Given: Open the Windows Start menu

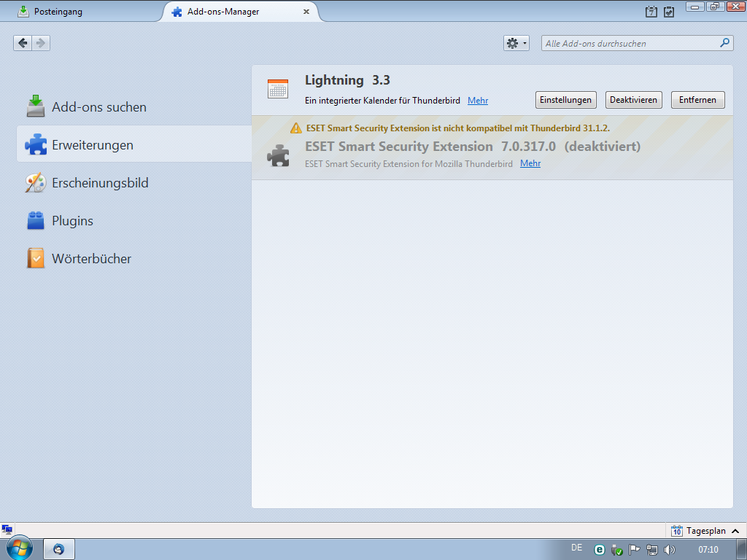Looking at the screenshot, I should 19,548.
